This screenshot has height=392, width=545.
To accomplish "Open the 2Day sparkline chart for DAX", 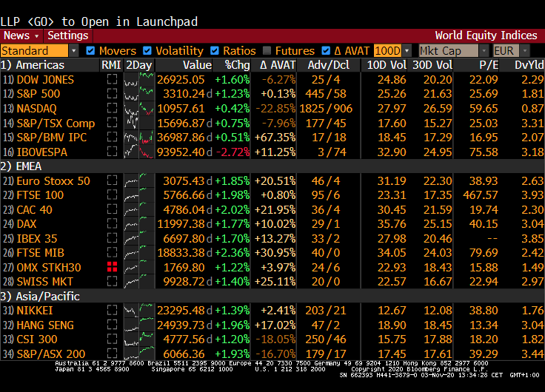I will click(139, 224).
